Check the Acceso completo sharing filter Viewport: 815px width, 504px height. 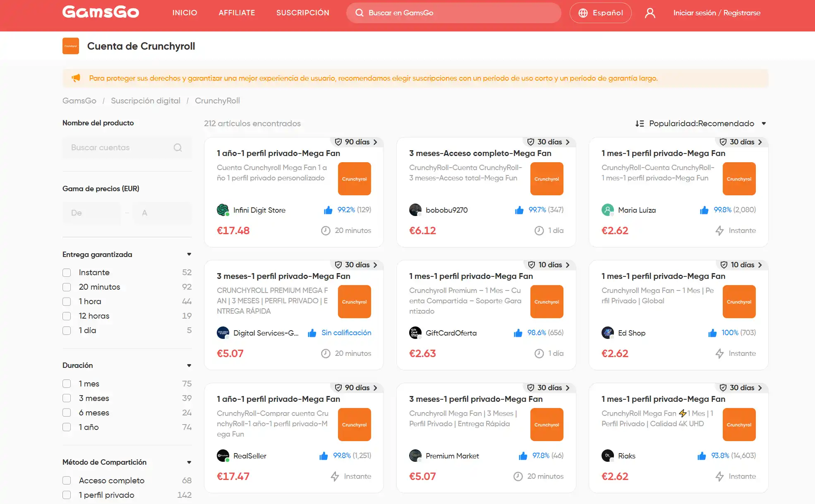pyautogui.click(x=67, y=480)
